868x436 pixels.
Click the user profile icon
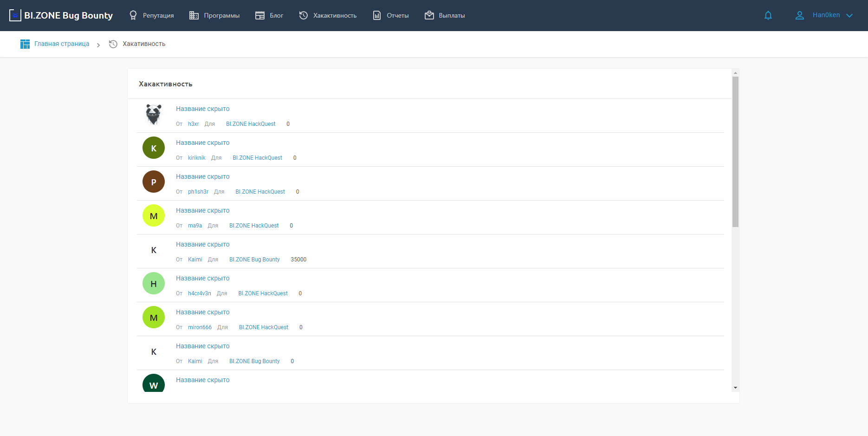(799, 15)
